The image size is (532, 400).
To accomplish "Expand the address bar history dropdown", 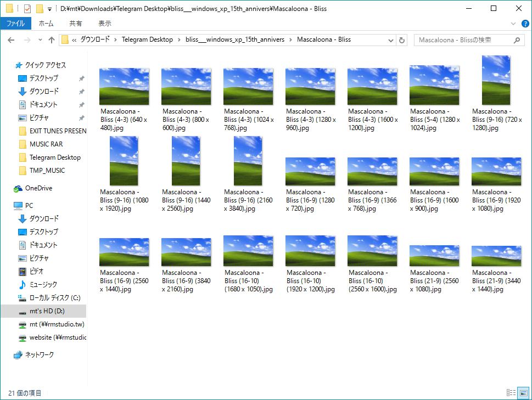I will (x=391, y=41).
